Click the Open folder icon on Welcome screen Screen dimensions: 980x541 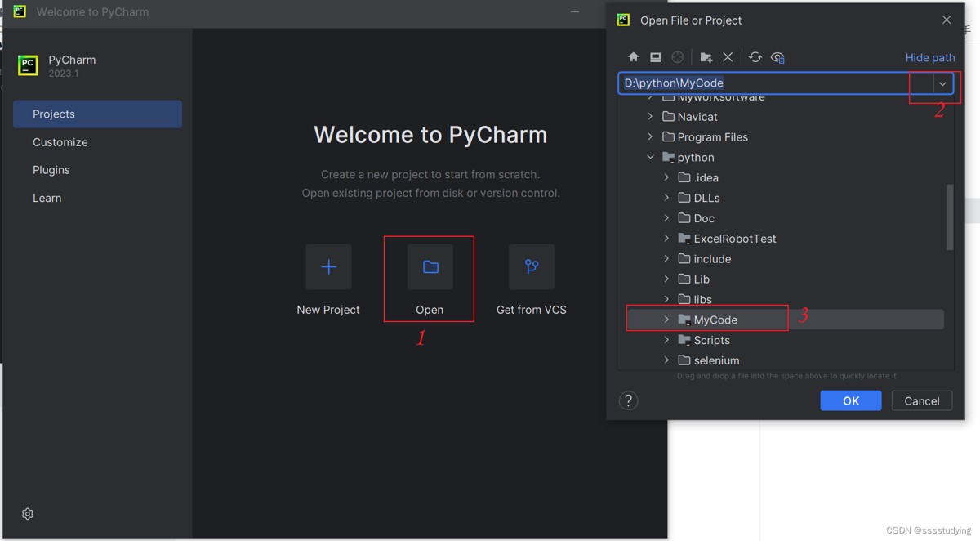pos(430,266)
